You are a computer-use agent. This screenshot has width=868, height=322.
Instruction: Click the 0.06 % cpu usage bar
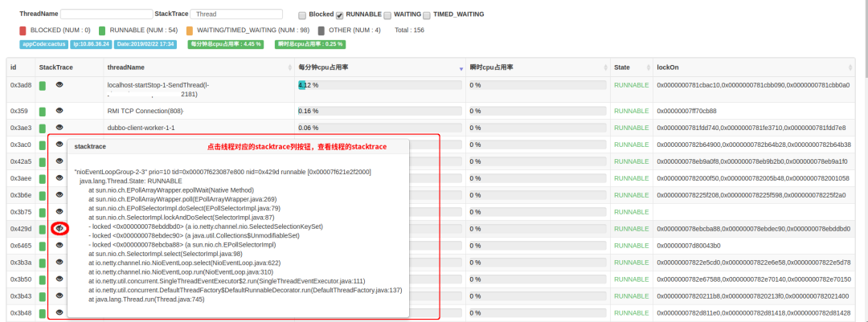(x=379, y=128)
